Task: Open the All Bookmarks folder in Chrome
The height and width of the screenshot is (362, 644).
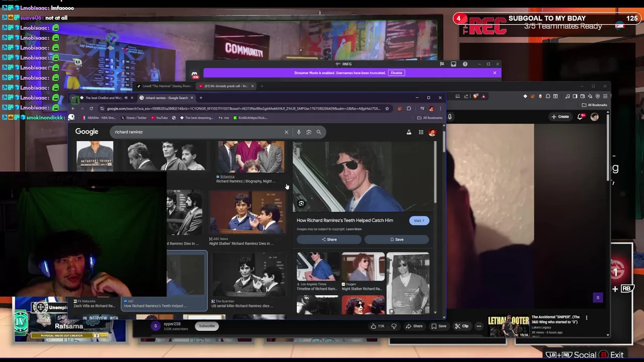Action: [x=430, y=118]
